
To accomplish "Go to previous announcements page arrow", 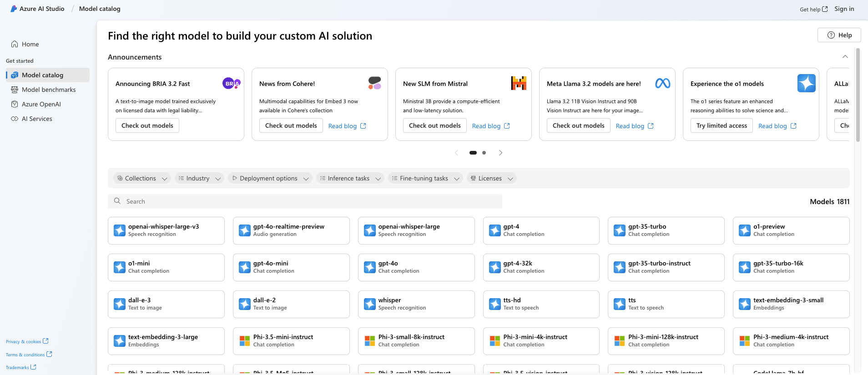I will pos(456,153).
